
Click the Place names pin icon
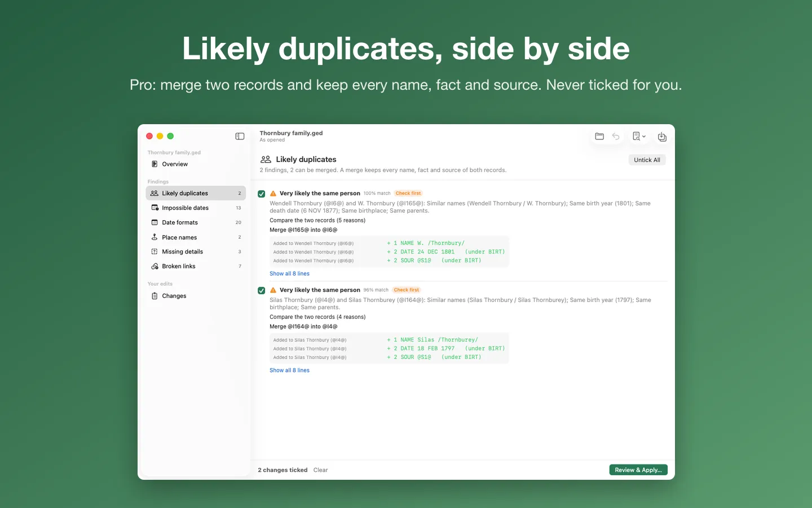(155, 237)
